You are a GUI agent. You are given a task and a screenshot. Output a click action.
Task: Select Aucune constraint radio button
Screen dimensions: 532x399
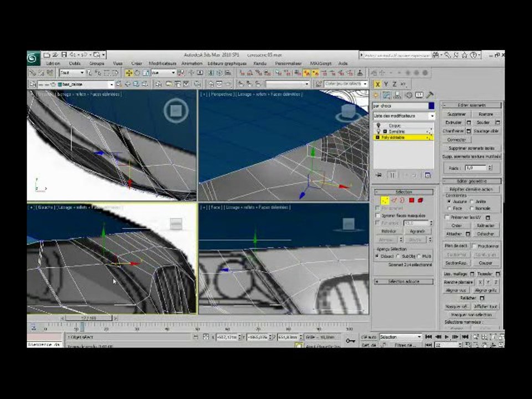click(x=449, y=202)
